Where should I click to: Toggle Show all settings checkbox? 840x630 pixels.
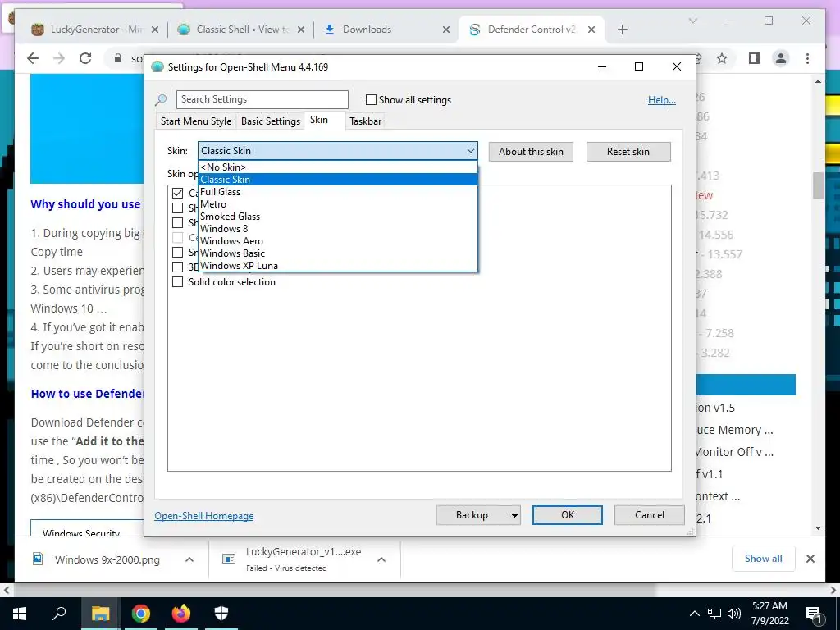371,99
